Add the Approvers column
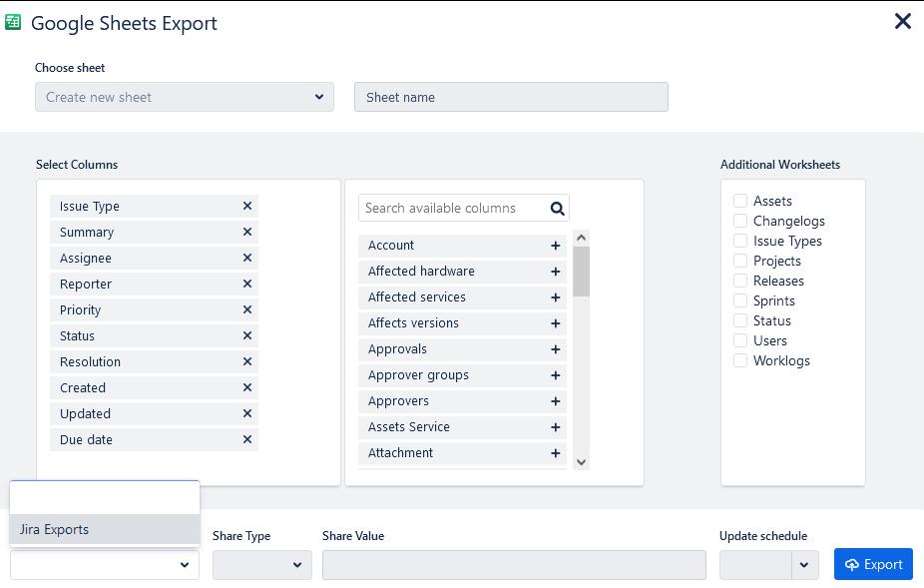 [556, 401]
